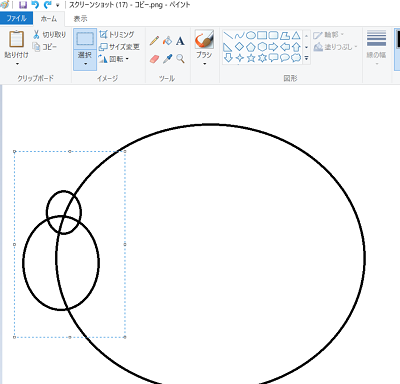The height and width of the screenshot is (384, 400).
Task: Redo the last undone action
Action: (48, 5)
